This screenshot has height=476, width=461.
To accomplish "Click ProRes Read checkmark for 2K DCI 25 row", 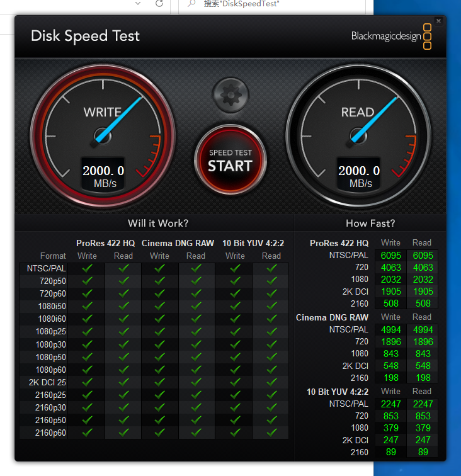I will pos(123,382).
